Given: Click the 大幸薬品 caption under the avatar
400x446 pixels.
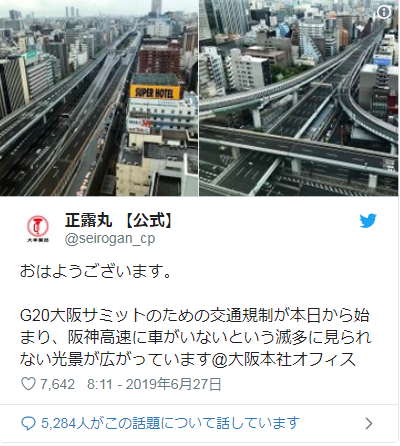Looking at the screenshot, I should coord(38,240).
